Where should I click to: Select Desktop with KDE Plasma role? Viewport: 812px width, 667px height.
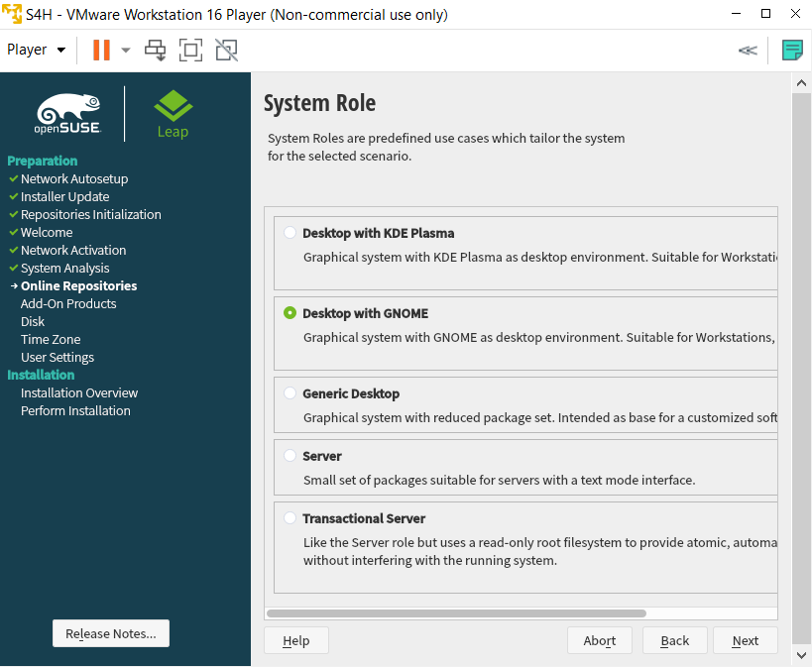pyautogui.click(x=290, y=233)
